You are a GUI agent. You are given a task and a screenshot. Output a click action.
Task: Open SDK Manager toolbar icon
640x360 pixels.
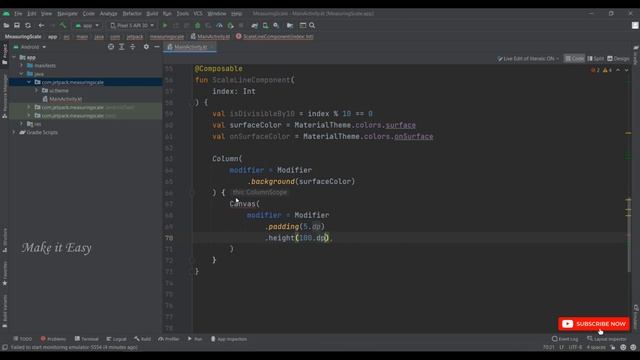tap(276, 25)
